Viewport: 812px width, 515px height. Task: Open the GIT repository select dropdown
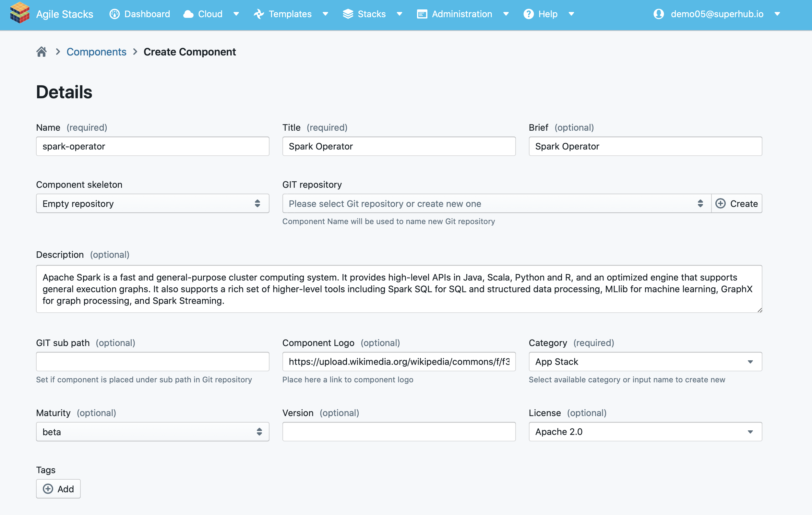tap(497, 203)
